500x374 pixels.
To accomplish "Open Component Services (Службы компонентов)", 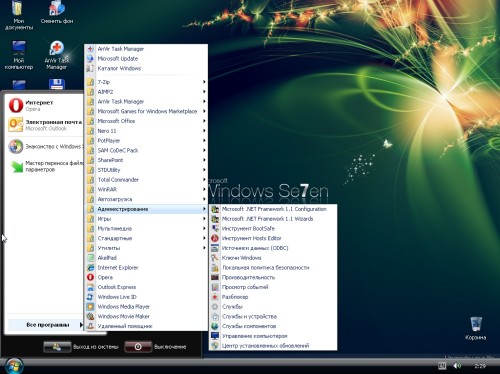I will click(x=273, y=326).
